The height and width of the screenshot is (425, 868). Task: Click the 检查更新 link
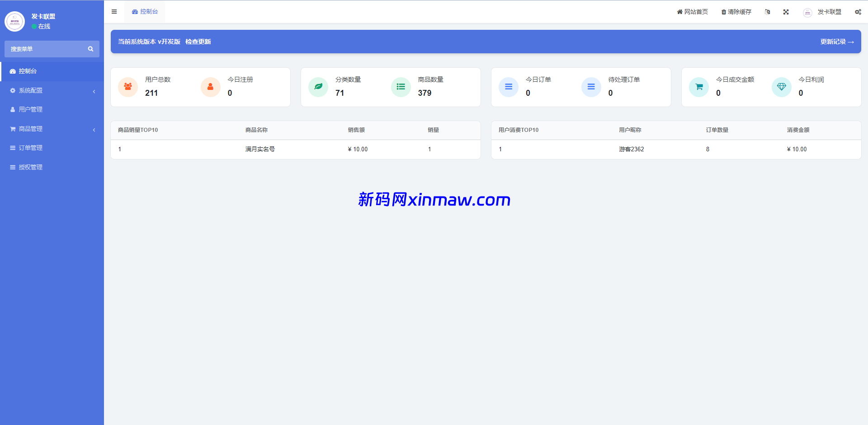click(198, 42)
